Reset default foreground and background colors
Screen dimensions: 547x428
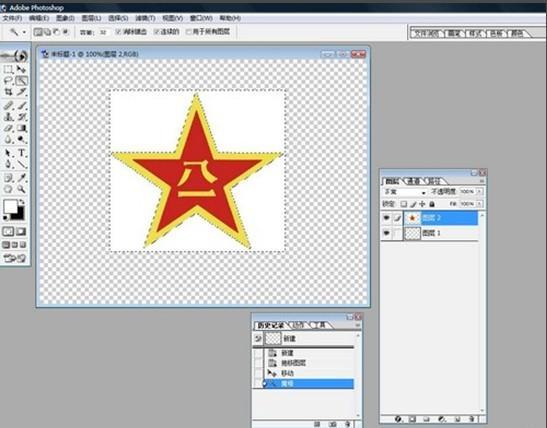tap(5, 218)
